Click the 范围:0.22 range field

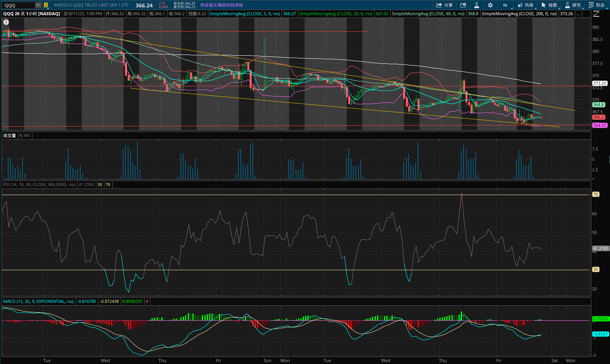pos(197,14)
